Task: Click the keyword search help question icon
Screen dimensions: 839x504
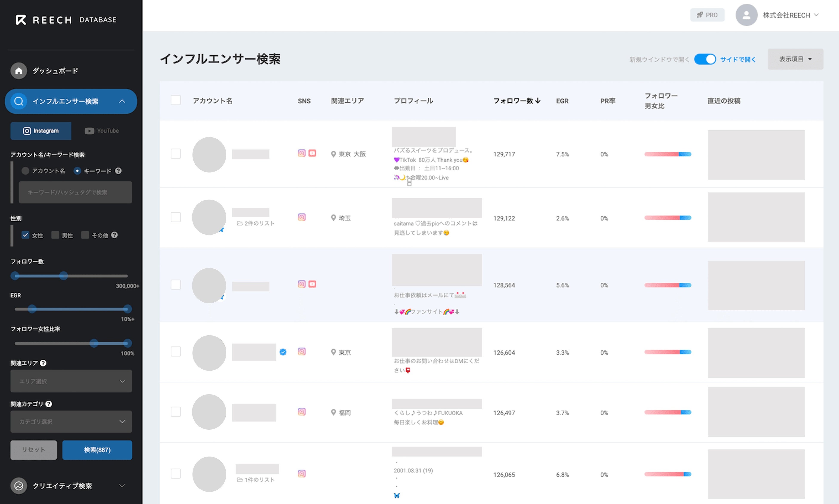Action: click(118, 171)
